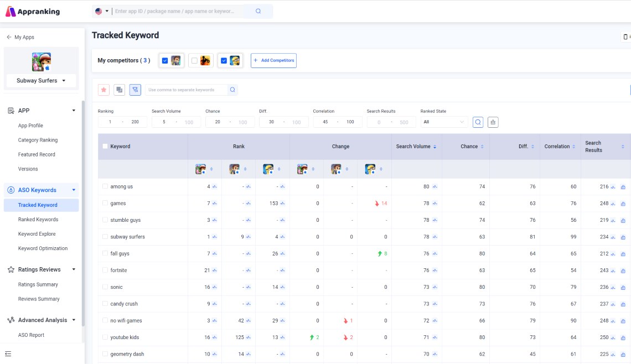Click bar chart icon in candy crush row

623,304
